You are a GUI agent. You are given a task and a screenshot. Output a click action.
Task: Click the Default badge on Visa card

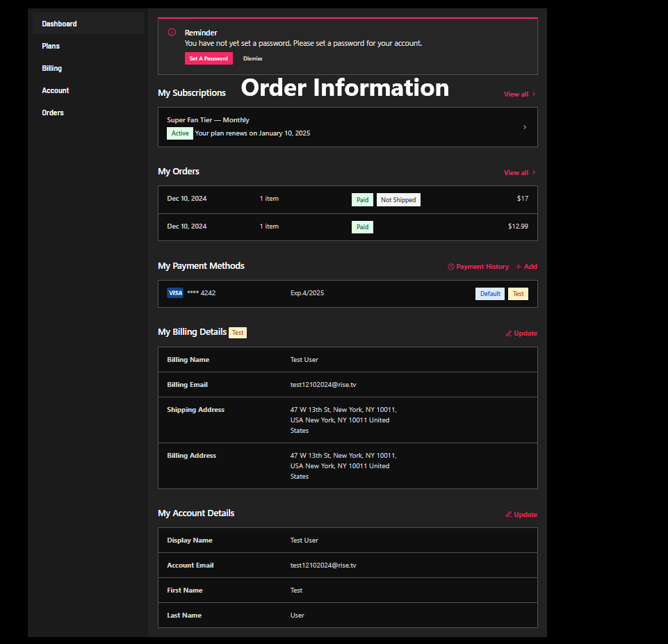pyautogui.click(x=489, y=294)
